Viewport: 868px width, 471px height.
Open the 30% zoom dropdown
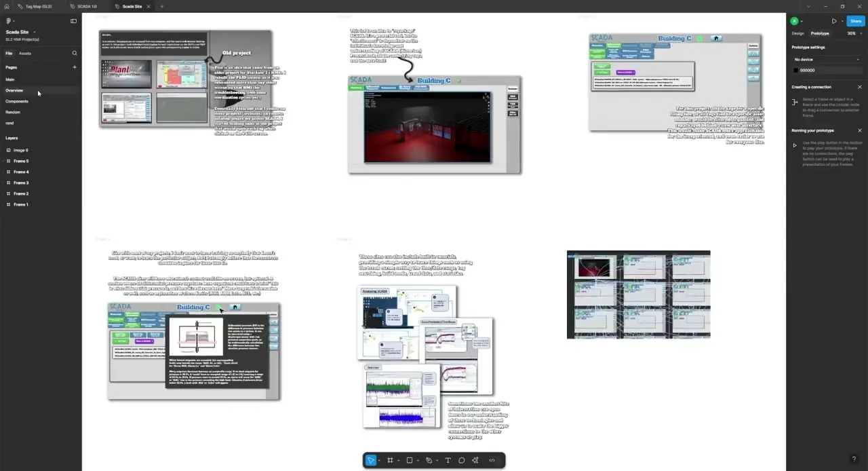coord(853,33)
